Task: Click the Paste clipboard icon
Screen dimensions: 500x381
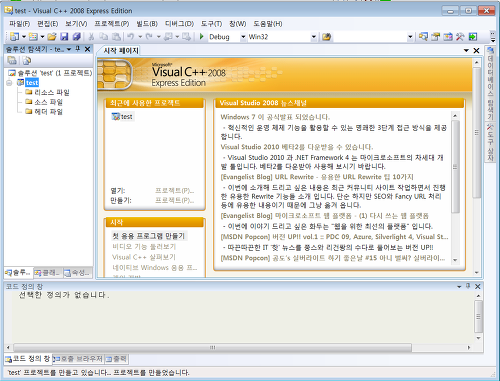Action: point(116,37)
